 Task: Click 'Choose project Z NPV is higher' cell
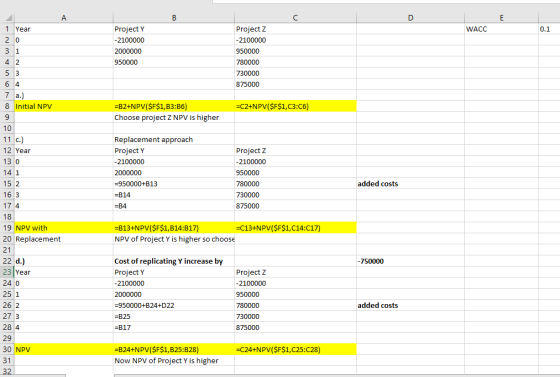[174, 117]
